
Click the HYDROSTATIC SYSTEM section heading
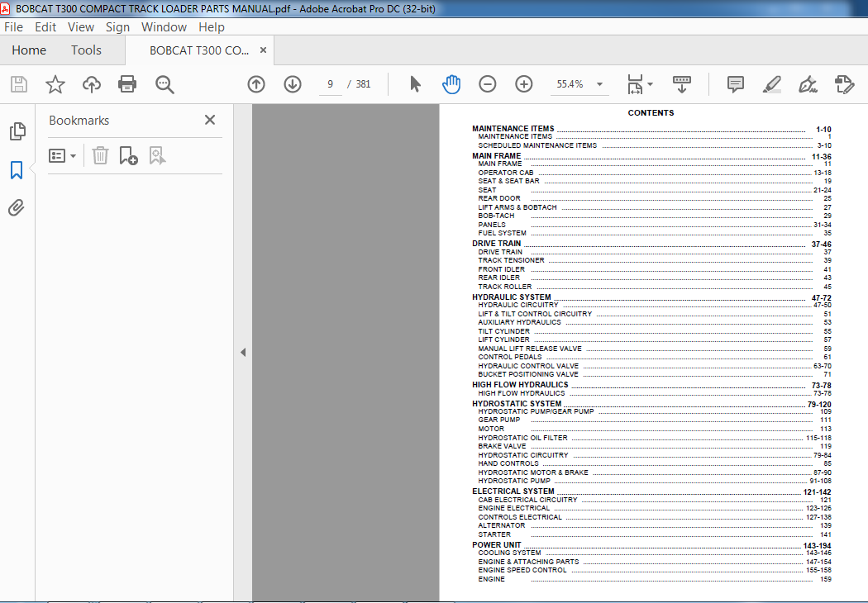(517, 404)
